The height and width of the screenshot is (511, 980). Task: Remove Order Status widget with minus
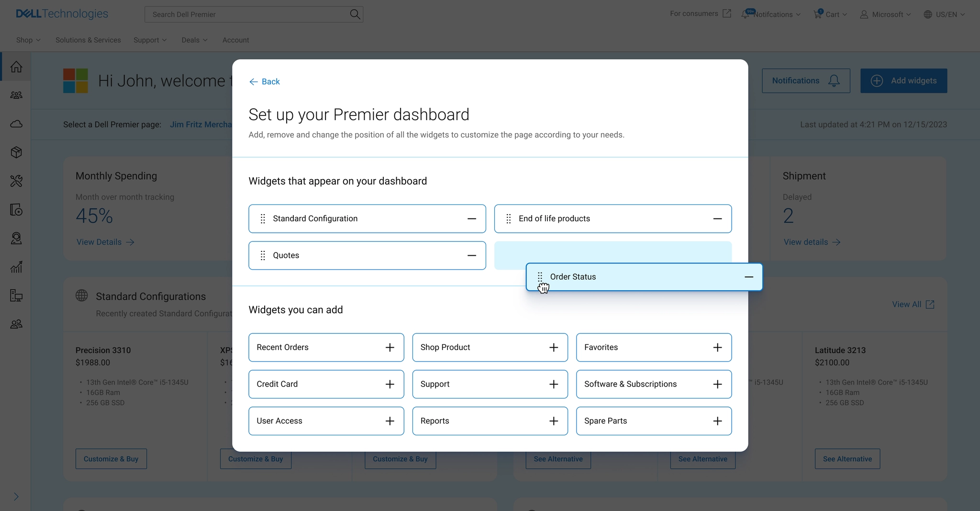coord(749,277)
